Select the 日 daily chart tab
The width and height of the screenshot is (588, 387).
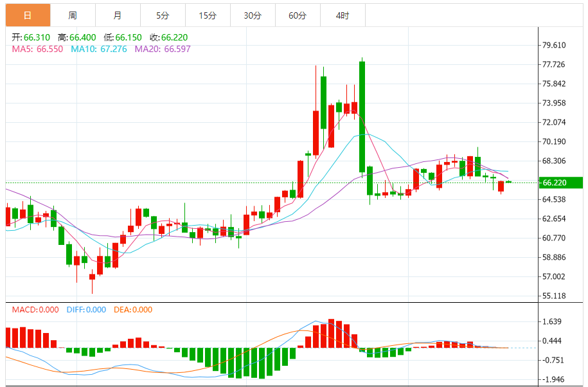(28, 15)
